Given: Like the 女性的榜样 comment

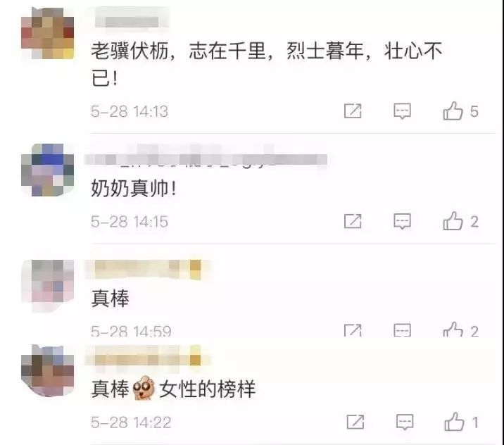Looking at the screenshot, I should (x=454, y=421).
